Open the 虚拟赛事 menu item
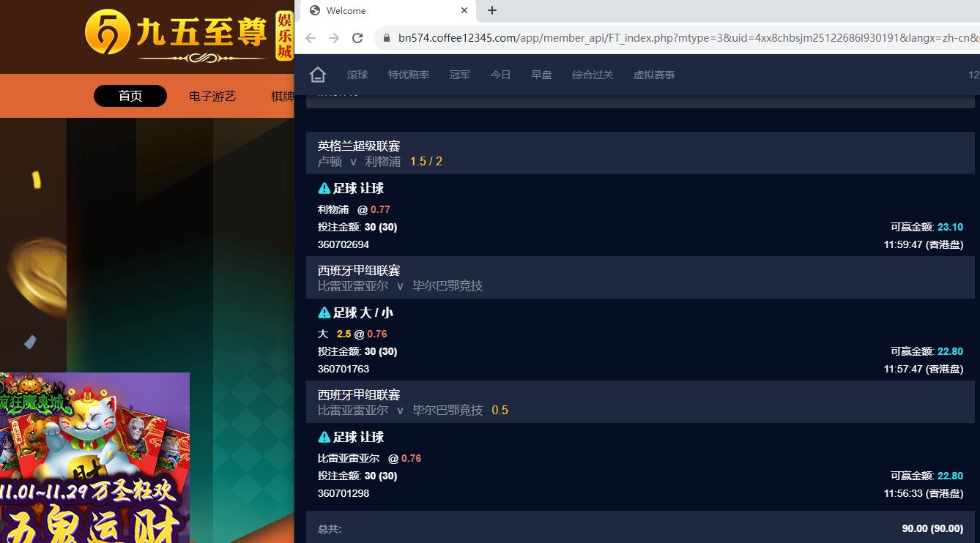The image size is (980, 543). pos(655,75)
